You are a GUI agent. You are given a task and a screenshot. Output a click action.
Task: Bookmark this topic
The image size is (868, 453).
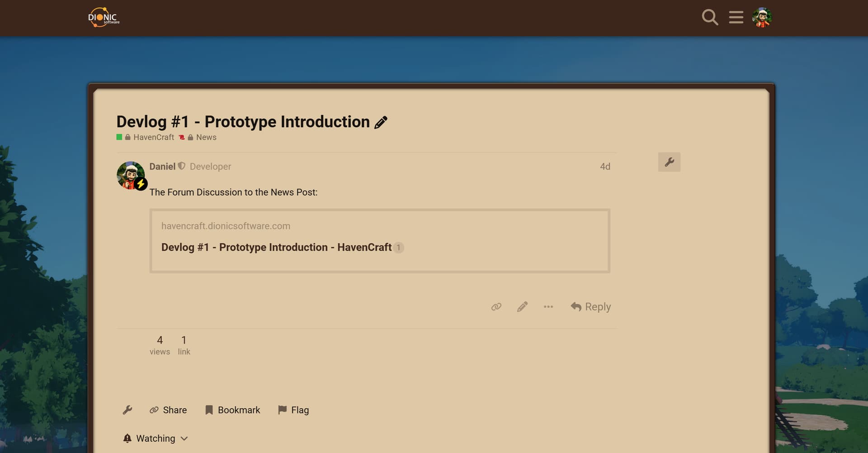(233, 410)
